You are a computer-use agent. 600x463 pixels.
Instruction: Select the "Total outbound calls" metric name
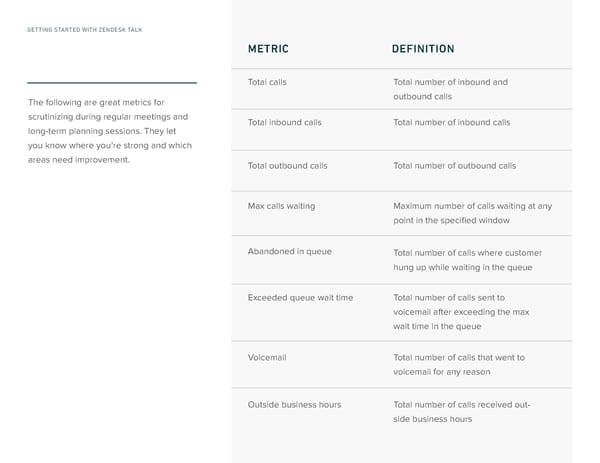pyautogui.click(x=287, y=165)
